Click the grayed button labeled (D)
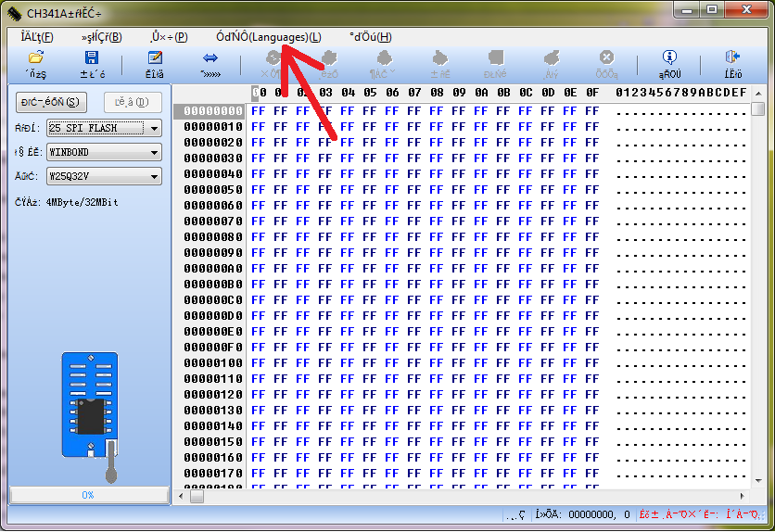775x532 pixels. [x=133, y=102]
